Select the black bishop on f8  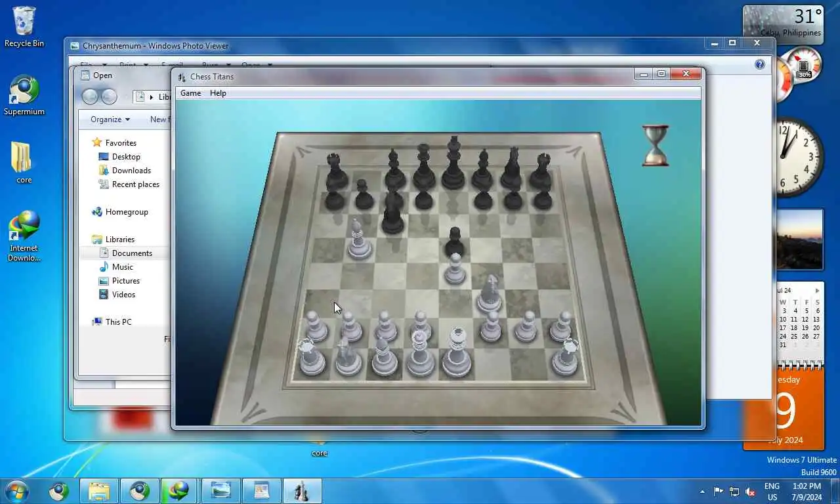(483, 169)
